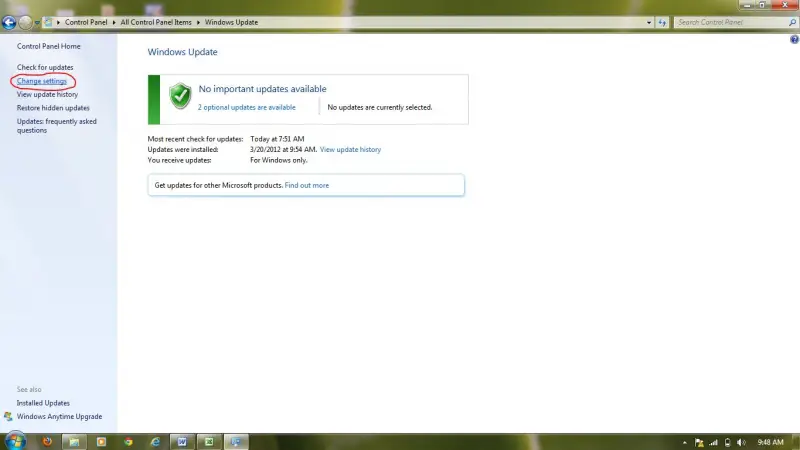Image resolution: width=800 pixels, height=450 pixels.
Task: Click the Windows Start orb
Action: coord(15,441)
